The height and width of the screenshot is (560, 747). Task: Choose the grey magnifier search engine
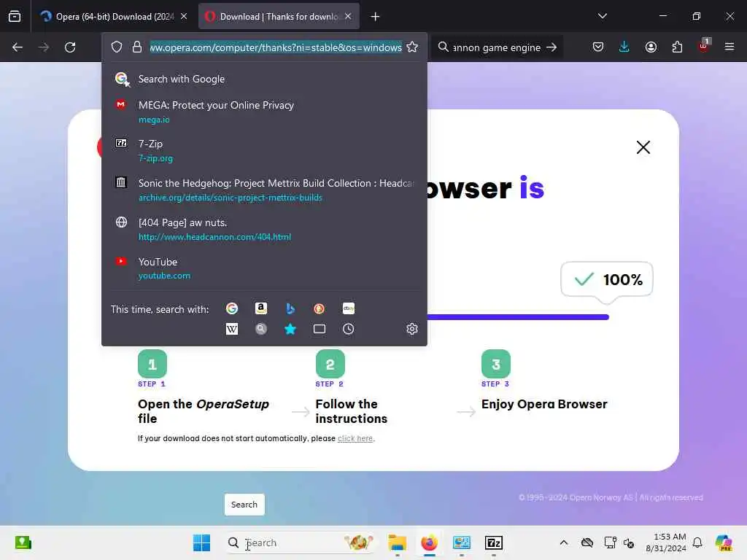pos(261,329)
